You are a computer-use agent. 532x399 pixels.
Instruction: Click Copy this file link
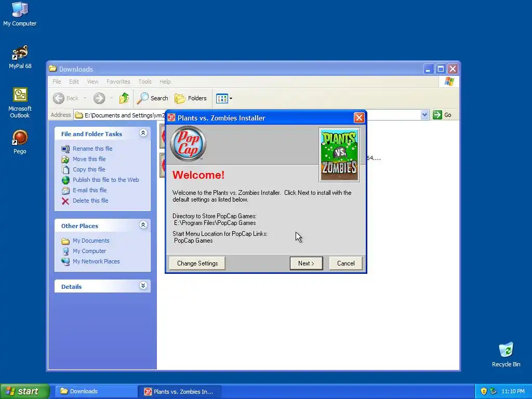[89, 169]
